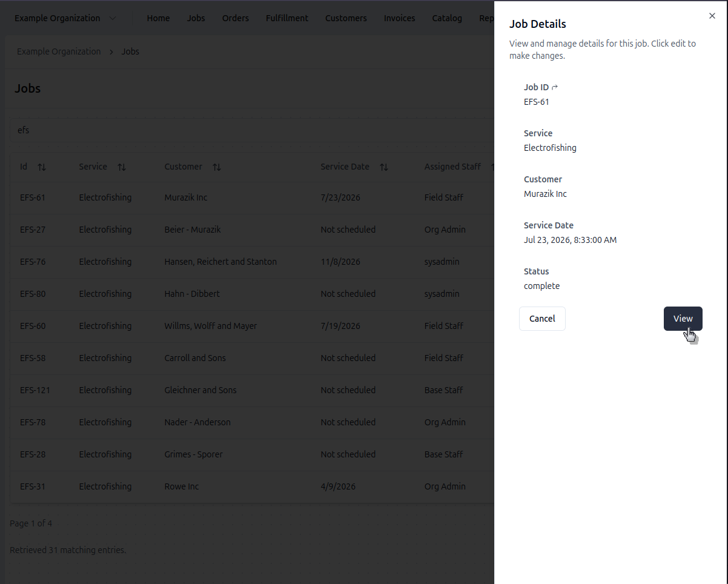Image resolution: width=728 pixels, height=584 pixels.
Task: Close the Job Details panel
Action: point(712,16)
